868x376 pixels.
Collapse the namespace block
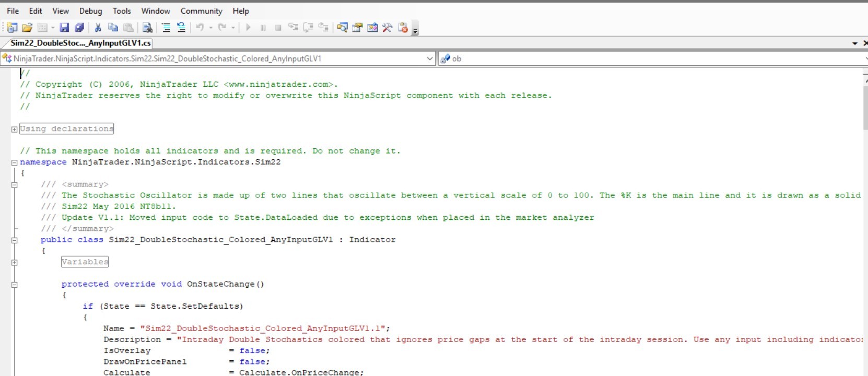pos(14,162)
